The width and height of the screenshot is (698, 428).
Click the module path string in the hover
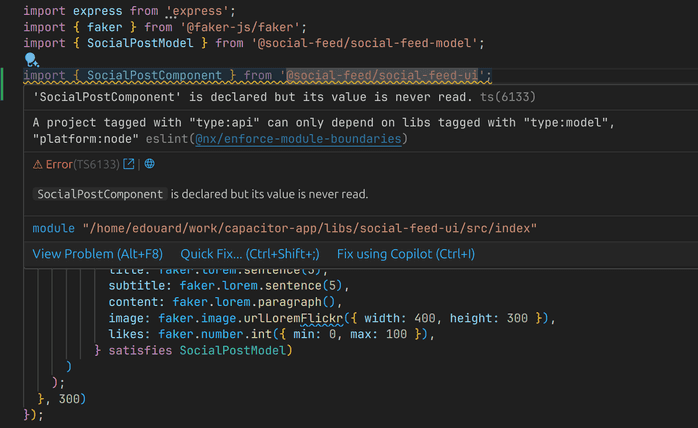click(309, 228)
